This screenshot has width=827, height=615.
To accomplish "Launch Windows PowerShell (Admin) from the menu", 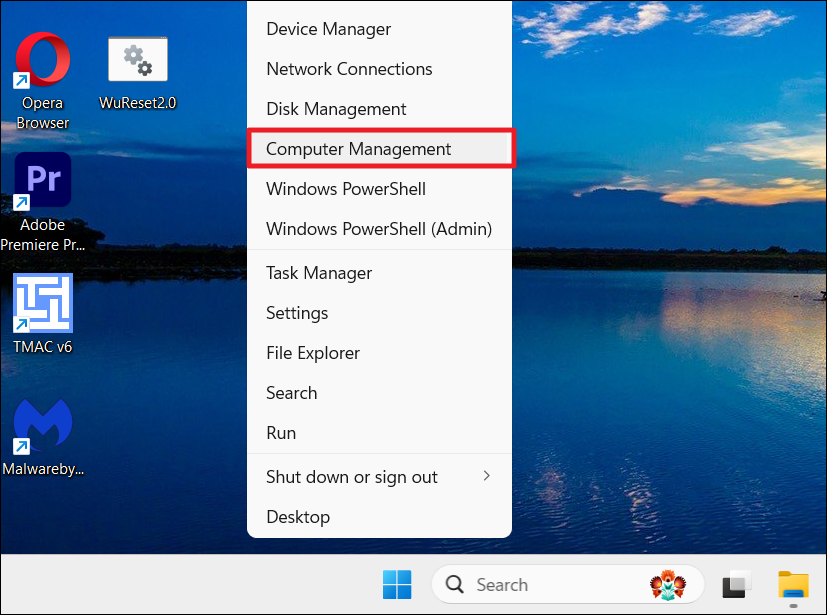I will (379, 229).
